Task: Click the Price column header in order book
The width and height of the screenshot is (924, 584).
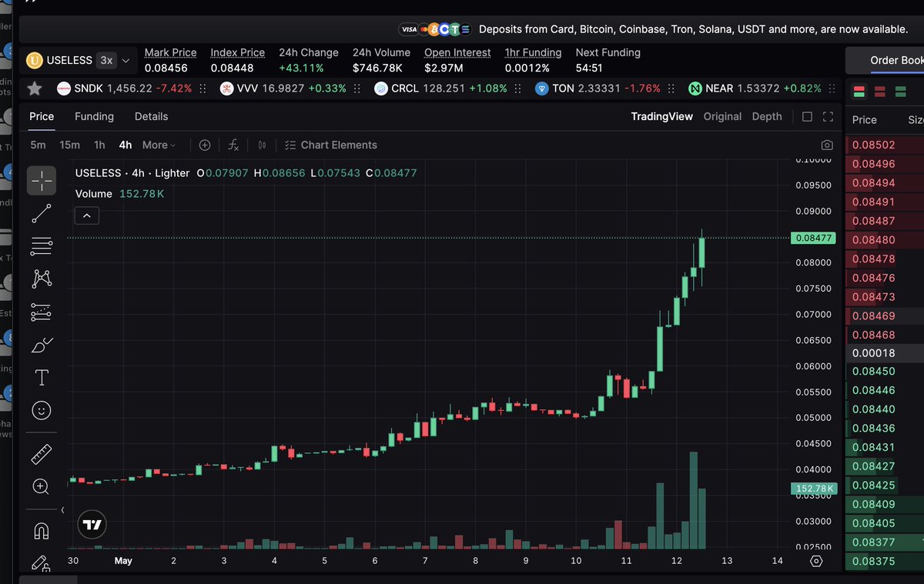Action: [864, 119]
